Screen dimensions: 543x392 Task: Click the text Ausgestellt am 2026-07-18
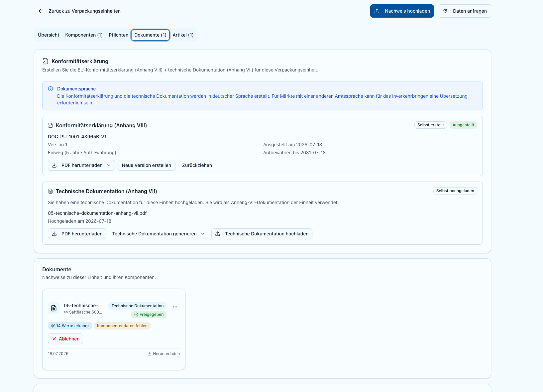coord(293,145)
